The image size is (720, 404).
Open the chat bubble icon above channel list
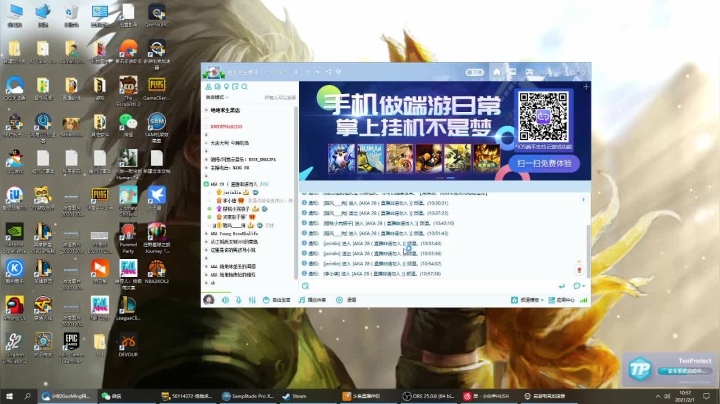pos(217,86)
